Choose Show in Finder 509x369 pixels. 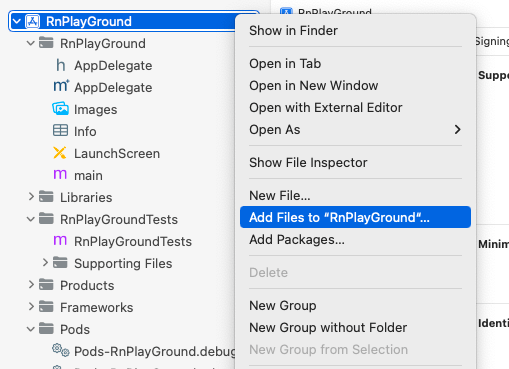(x=355, y=31)
